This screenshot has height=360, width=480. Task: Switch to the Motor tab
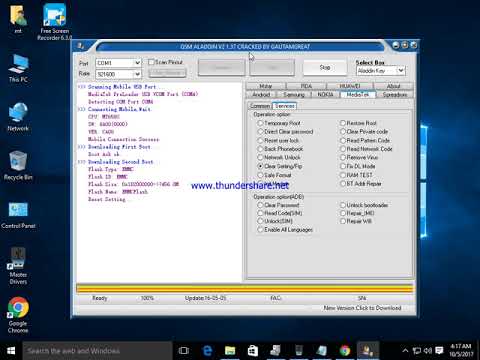click(x=266, y=86)
